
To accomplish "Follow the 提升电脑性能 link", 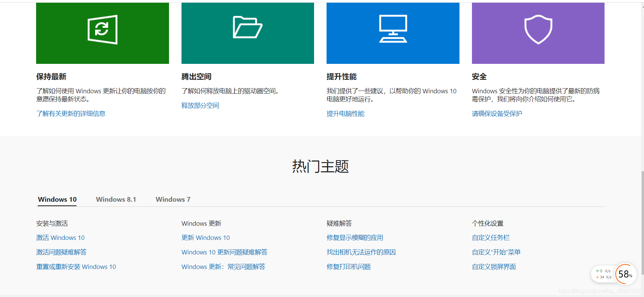I will point(345,114).
